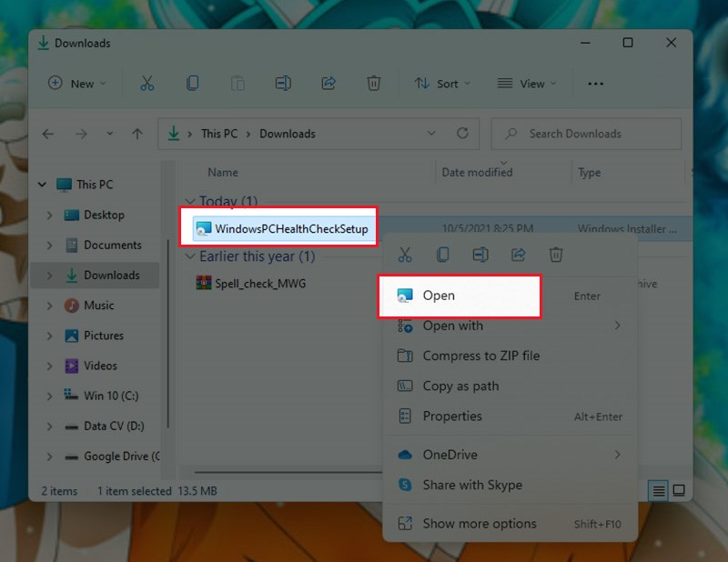Choose Open with in the context menu
Screen dimensions: 728x562
click(510, 326)
